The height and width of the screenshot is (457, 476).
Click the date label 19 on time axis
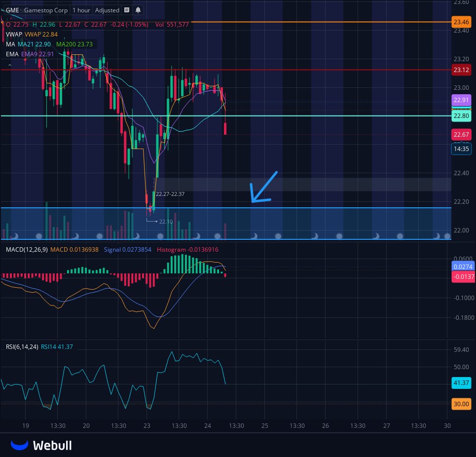tap(26, 426)
